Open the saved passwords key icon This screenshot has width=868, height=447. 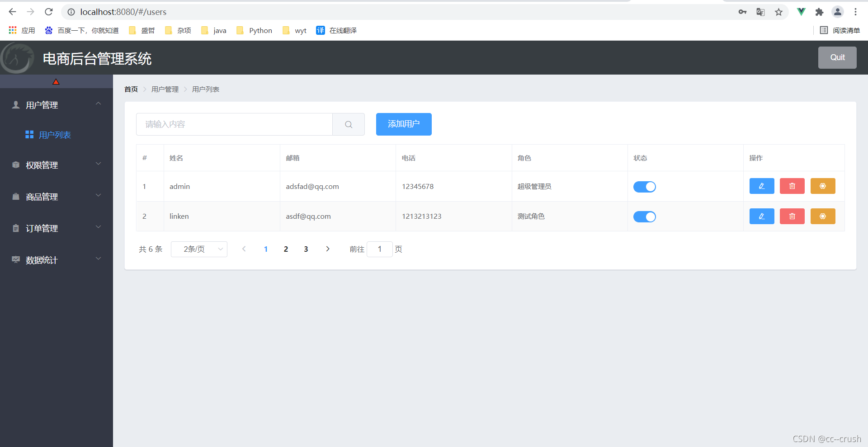pos(742,12)
